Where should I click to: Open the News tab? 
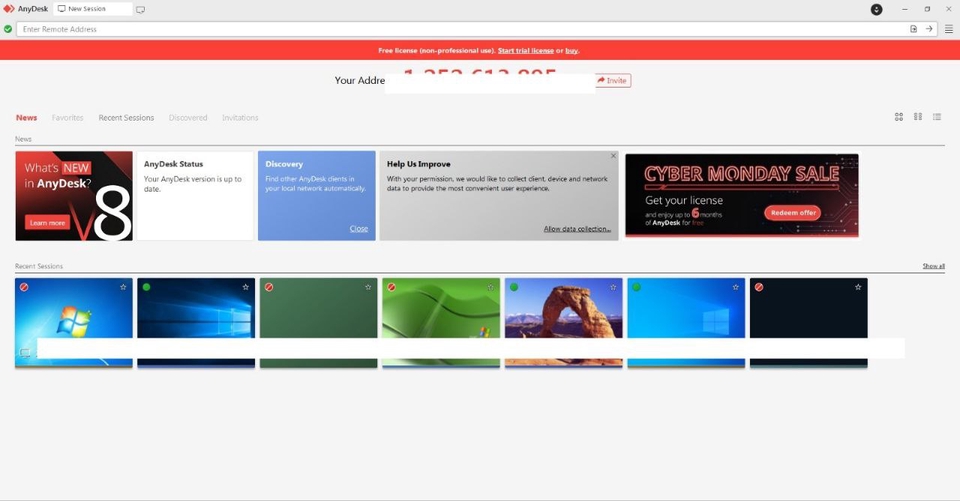click(26, 118)
